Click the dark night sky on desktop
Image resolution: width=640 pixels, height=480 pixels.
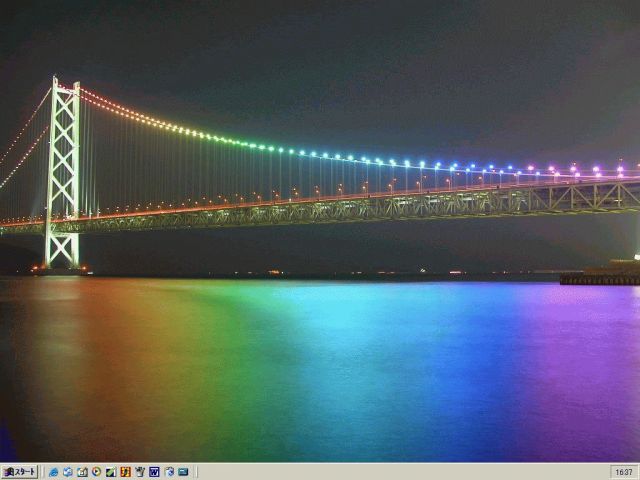click(x=350, y=60)
